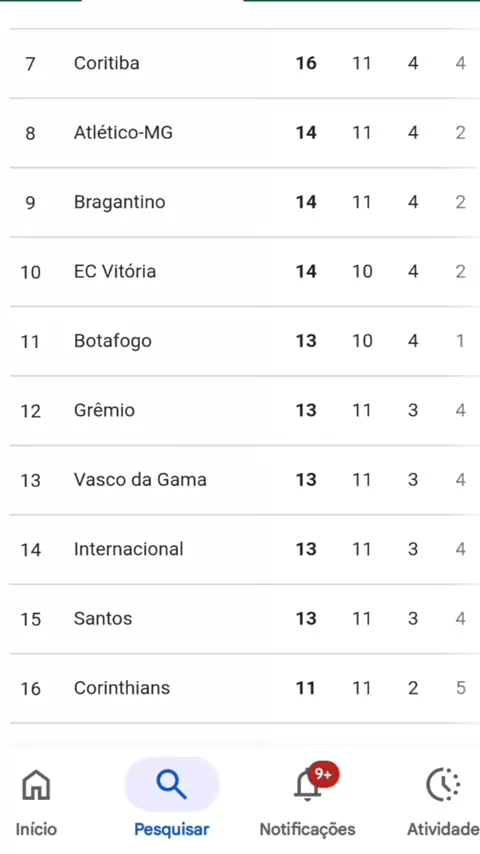Tap the 9+ notification badge

click(x=324, y=774)
